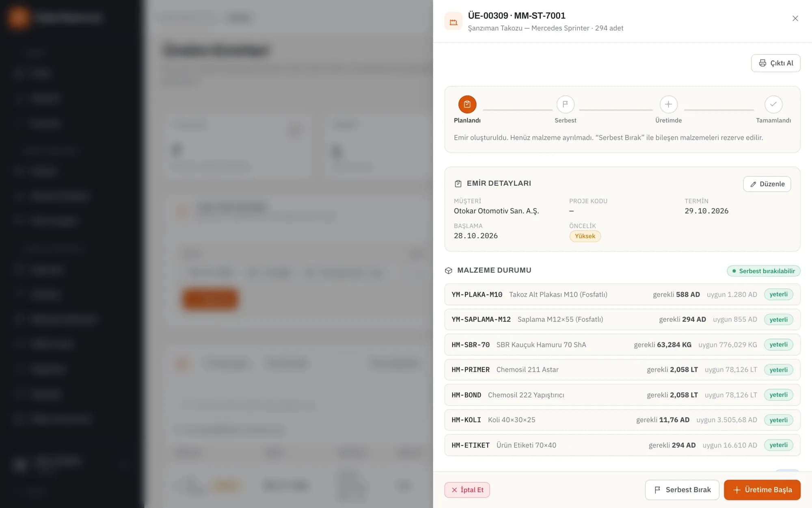
Task: Select the HM-KOLI box material row
Action: (622, 420)
